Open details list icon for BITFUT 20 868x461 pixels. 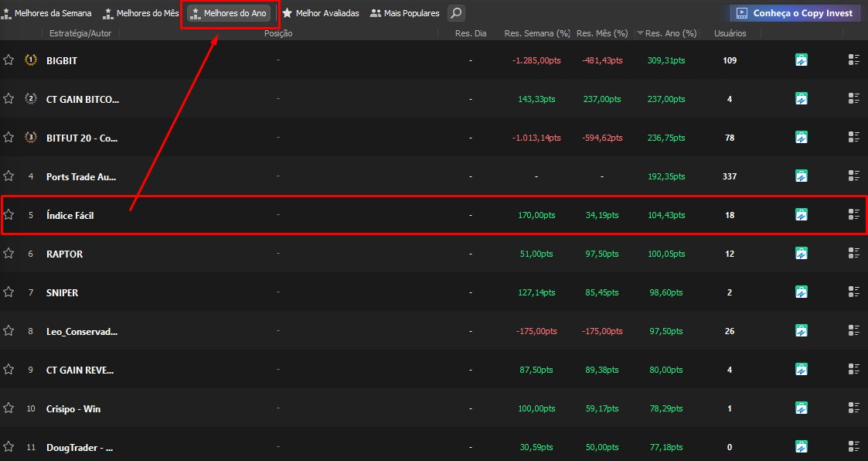pyautogui.click(x=853, y=137)
